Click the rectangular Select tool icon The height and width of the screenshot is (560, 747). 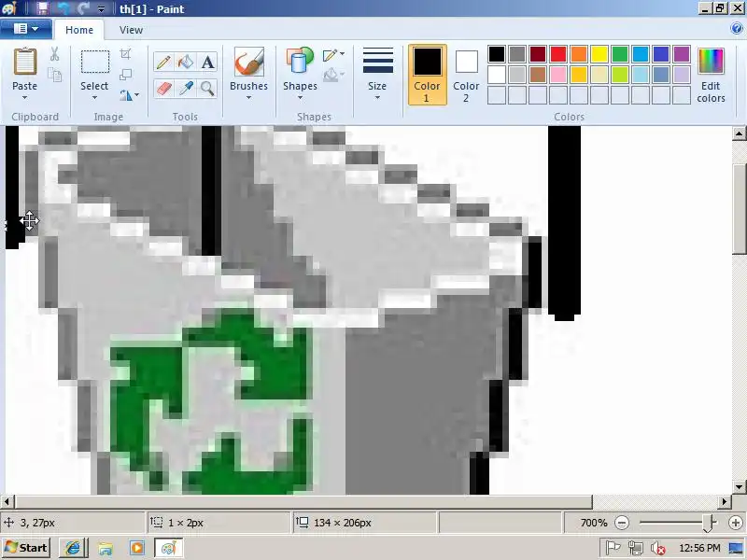coord(95,62)
